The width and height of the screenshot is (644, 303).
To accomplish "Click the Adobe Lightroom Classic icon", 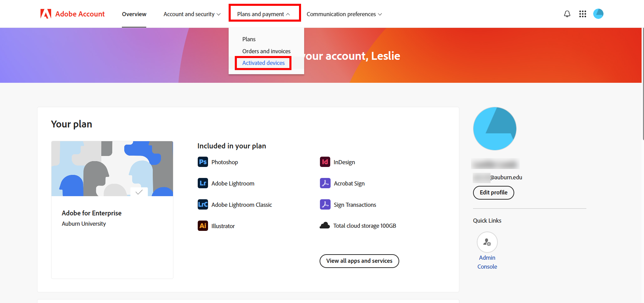I will pos(203,204).
